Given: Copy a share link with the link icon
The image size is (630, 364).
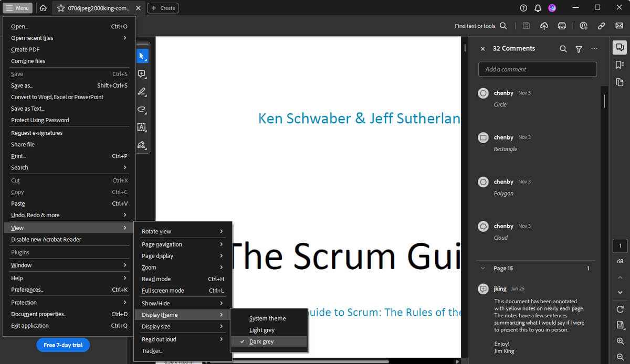Looking at the screenshot, I should tap(601, 25).
